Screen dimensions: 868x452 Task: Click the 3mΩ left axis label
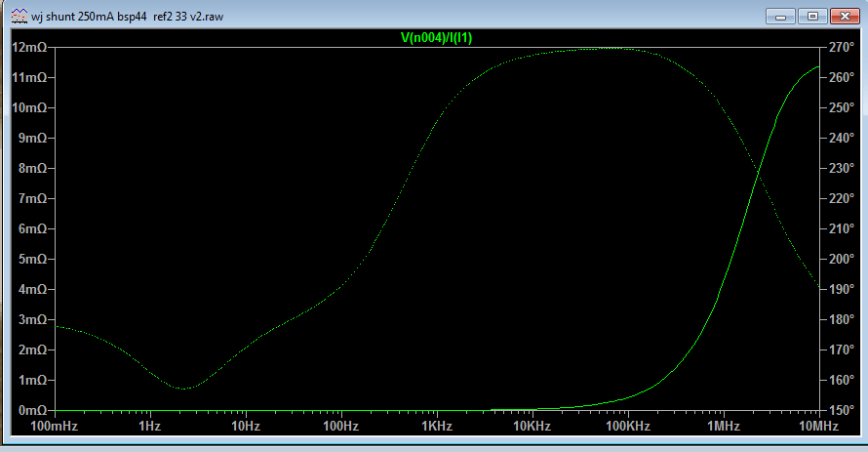pyautogui.click(x=32, y=319)
